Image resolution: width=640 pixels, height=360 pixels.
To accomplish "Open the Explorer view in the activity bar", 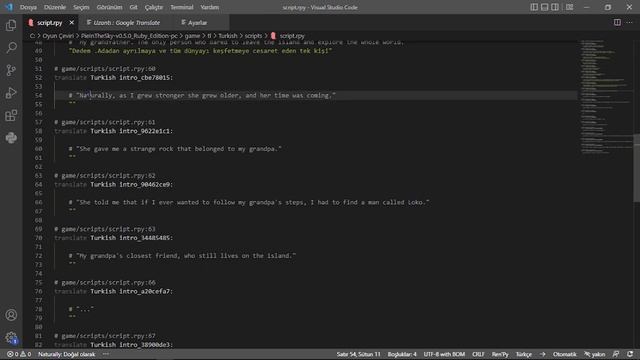I will coord(11,25).
